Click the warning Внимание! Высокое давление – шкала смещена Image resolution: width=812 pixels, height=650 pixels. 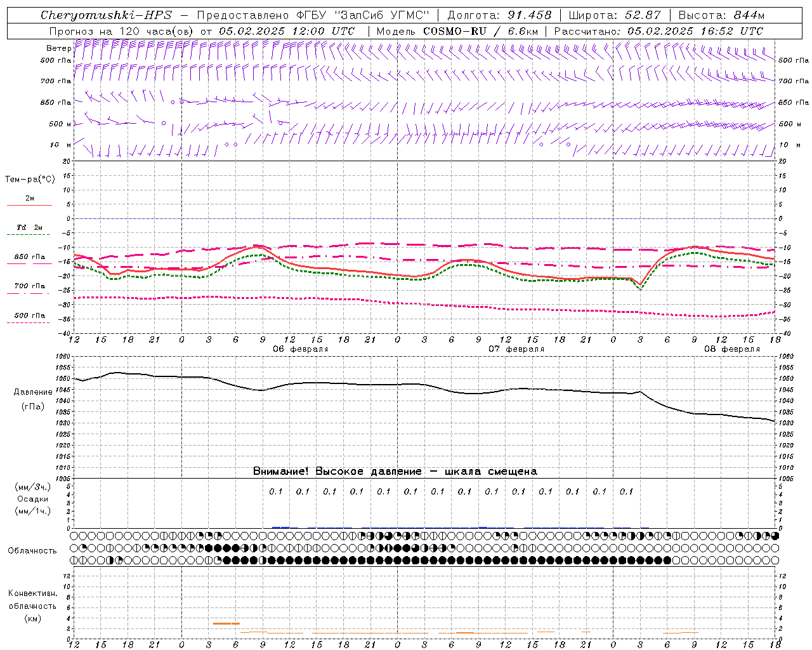395,471
